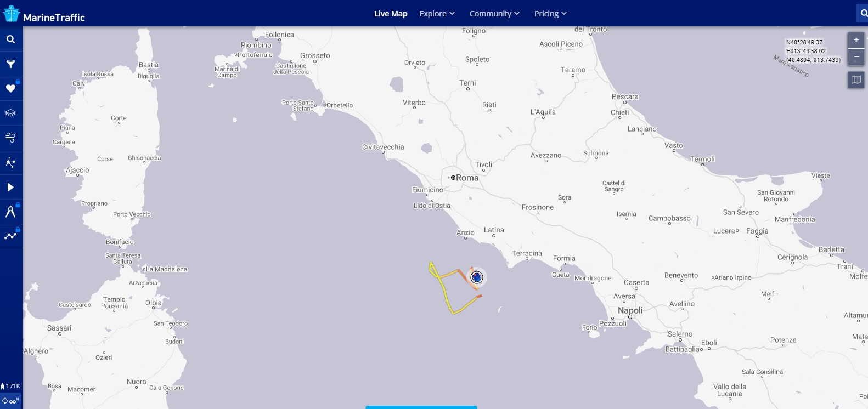Image resolution: width=868 pixels, height=409 pixels.
Task: Zoom in with the plus button
Action: tap(856, 40)
